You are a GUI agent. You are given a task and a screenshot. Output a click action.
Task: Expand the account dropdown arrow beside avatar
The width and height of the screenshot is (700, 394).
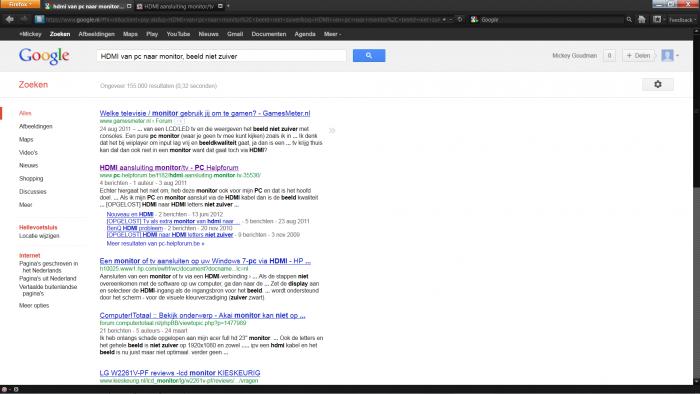tap(677, 56)
